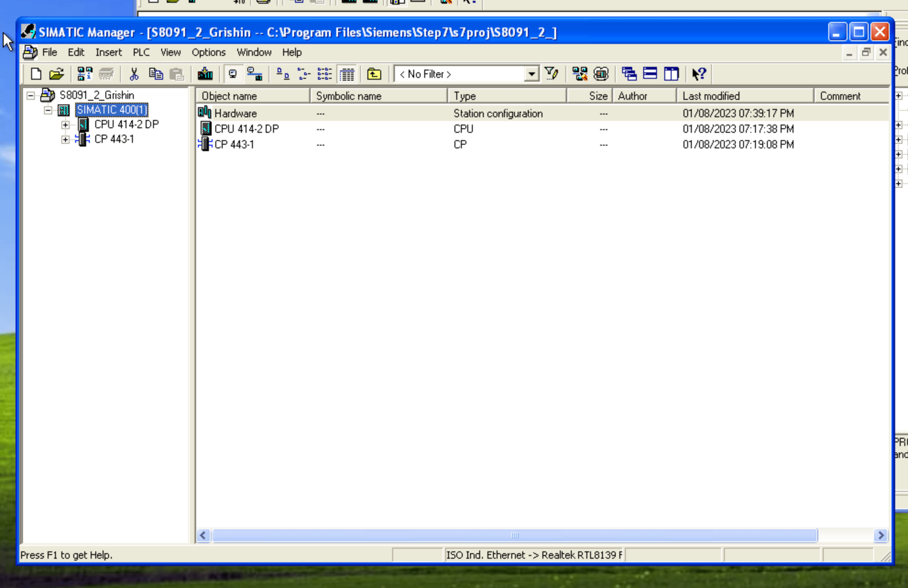Open the Edit menu
Screen dimensions: 908x588
76,52
